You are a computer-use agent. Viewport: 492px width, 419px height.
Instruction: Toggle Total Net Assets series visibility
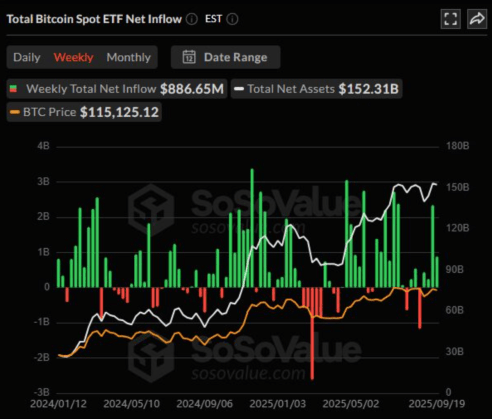point(316,89)
